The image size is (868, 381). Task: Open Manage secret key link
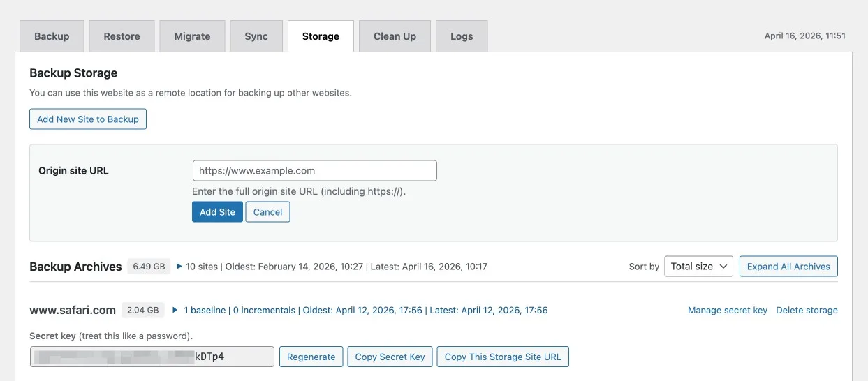727,311
